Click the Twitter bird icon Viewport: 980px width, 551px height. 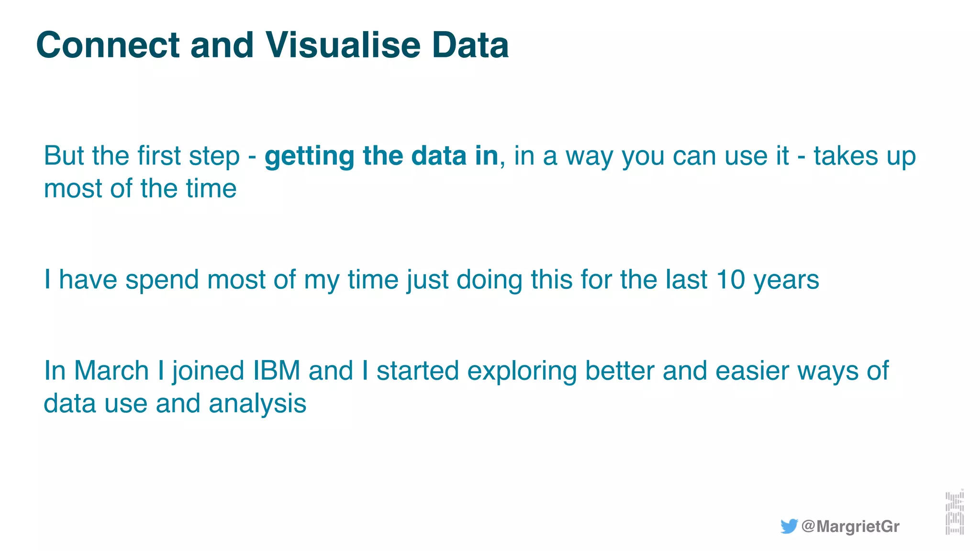tap(789, 526)
